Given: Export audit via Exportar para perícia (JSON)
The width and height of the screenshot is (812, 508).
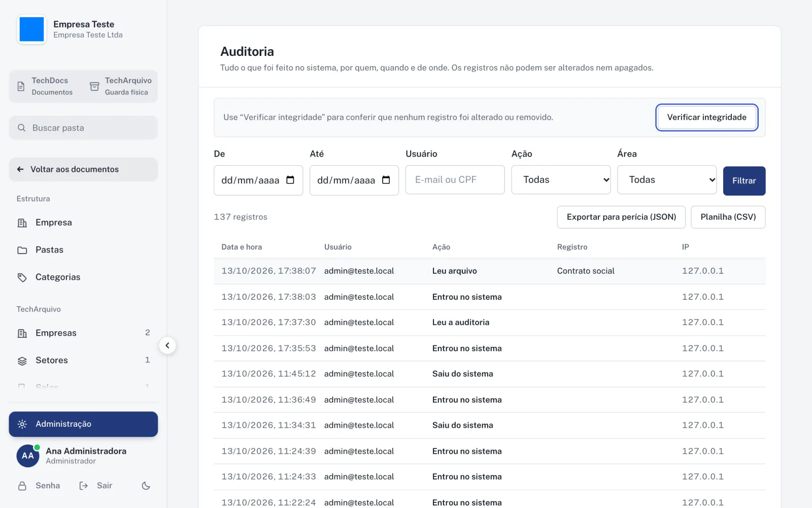Looking at the screenshot, I should (621, 217).
